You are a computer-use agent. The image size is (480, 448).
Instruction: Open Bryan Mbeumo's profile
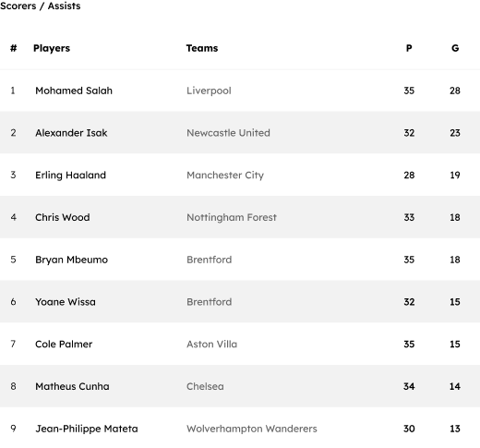pos(72,260)
